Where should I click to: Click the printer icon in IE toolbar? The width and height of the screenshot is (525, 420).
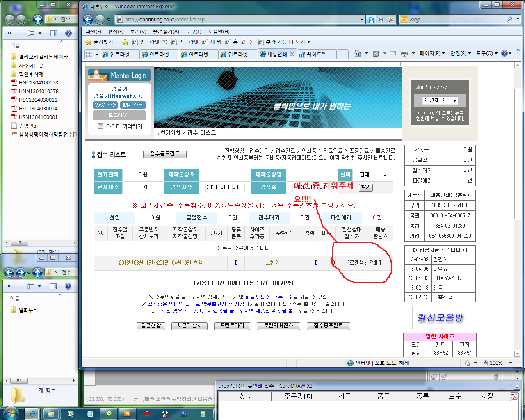click(x=404, y=53)
